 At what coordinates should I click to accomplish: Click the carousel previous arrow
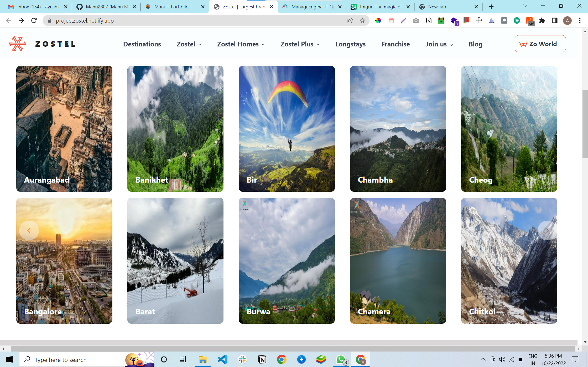coord(29,230)
